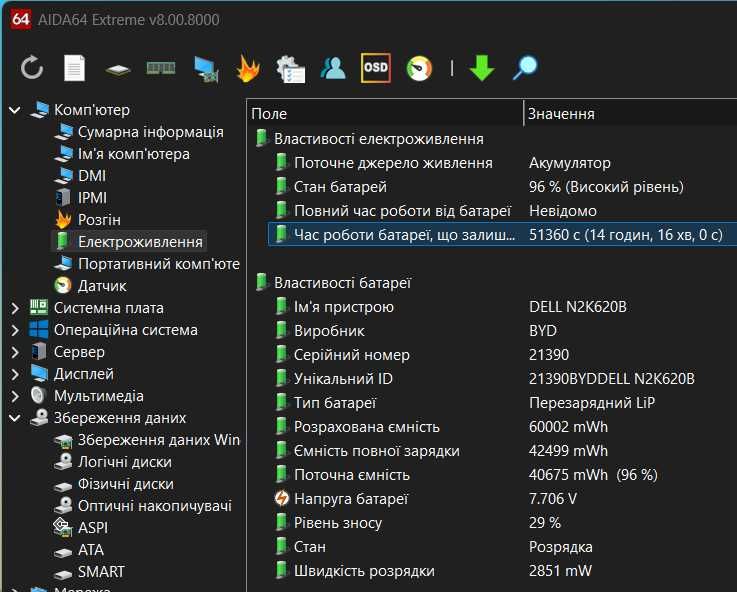Select the Швидкість розрядки row
737x592 pixels.
coord(502,571)
